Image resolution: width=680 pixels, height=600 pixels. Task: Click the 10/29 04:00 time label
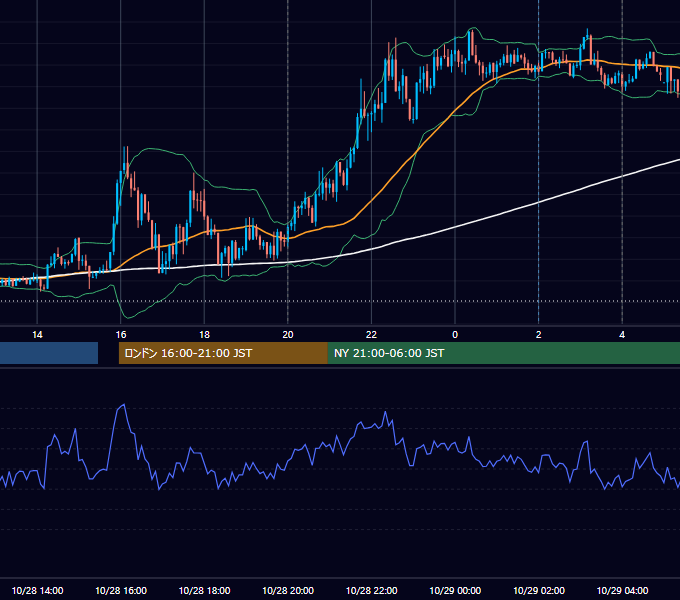tap(622, 590)
